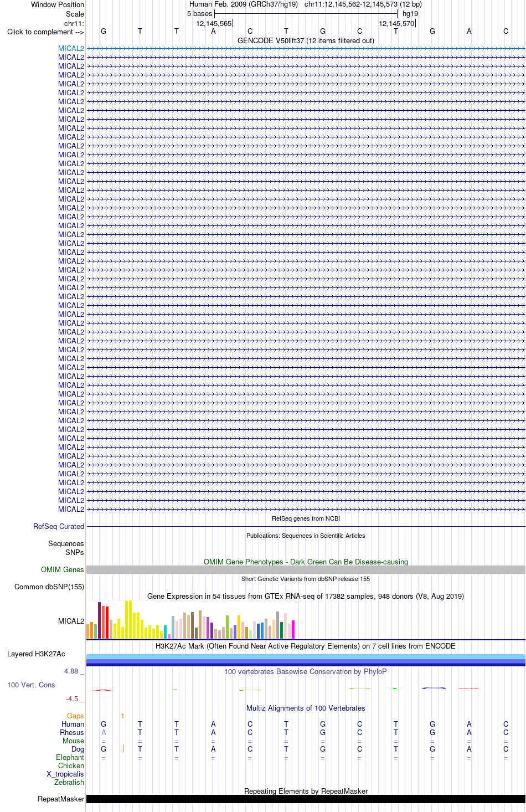Viewport: 526px width, 812px height.
Task: Click the magenta bar in GTEx chart
Action: (x=293, y=630)
